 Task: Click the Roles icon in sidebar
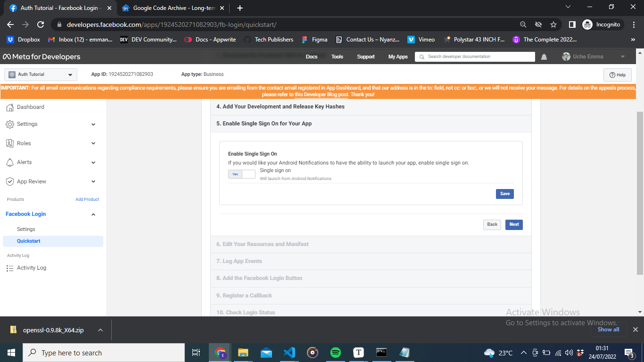coord(9,143)
